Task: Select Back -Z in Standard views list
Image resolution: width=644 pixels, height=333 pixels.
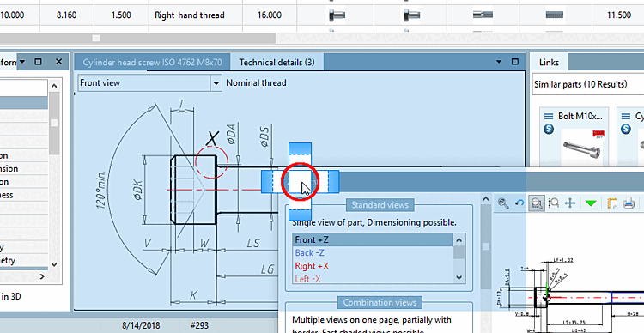Action: tap(309, 253)
